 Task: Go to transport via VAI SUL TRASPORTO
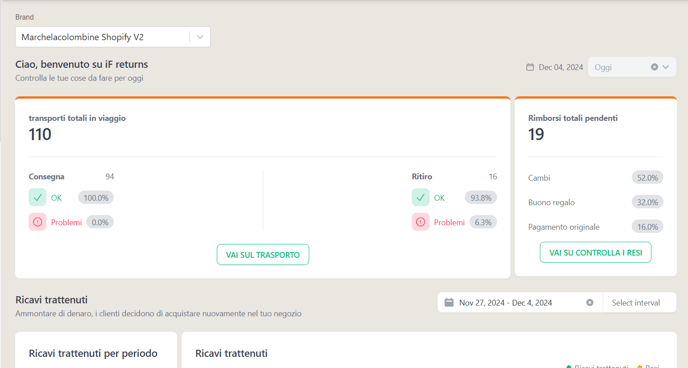(263, 255)
